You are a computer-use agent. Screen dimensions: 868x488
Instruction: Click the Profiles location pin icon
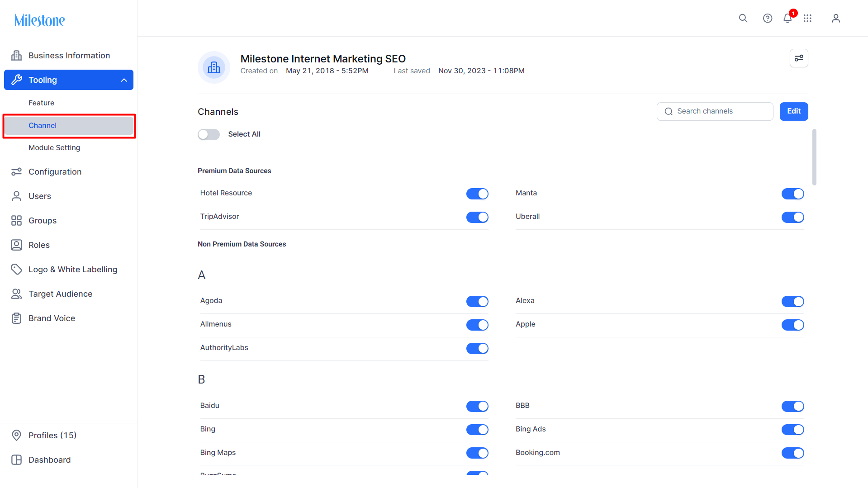(x=16, y=435)
